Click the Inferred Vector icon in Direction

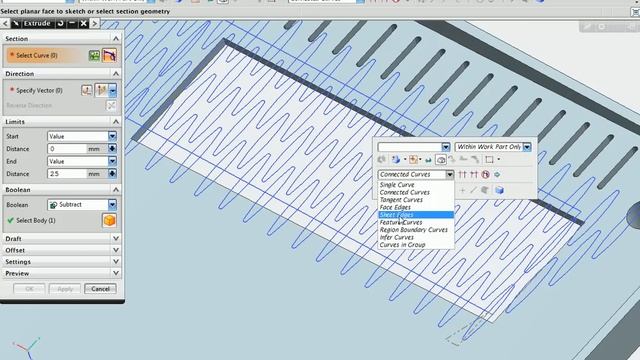click(101, 90)
